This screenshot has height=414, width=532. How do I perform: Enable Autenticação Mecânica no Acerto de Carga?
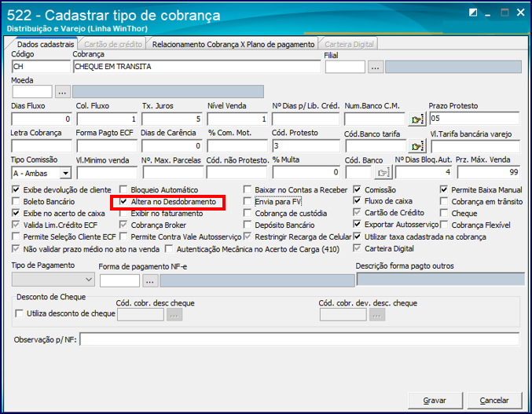169,249
